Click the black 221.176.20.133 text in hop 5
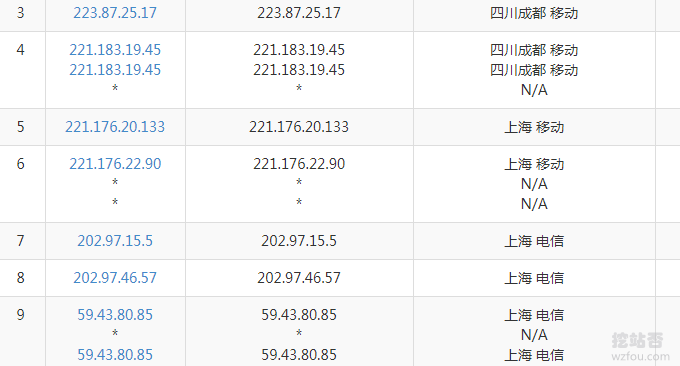Screen dimensions: 680x366 coord(299,127)
